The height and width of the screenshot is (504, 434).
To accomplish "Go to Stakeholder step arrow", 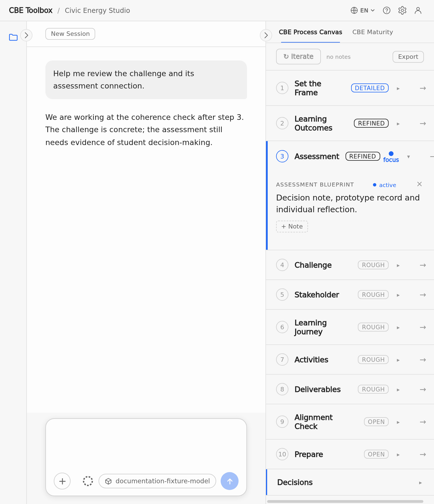I will pyautogui.click(x=423, y=295).
